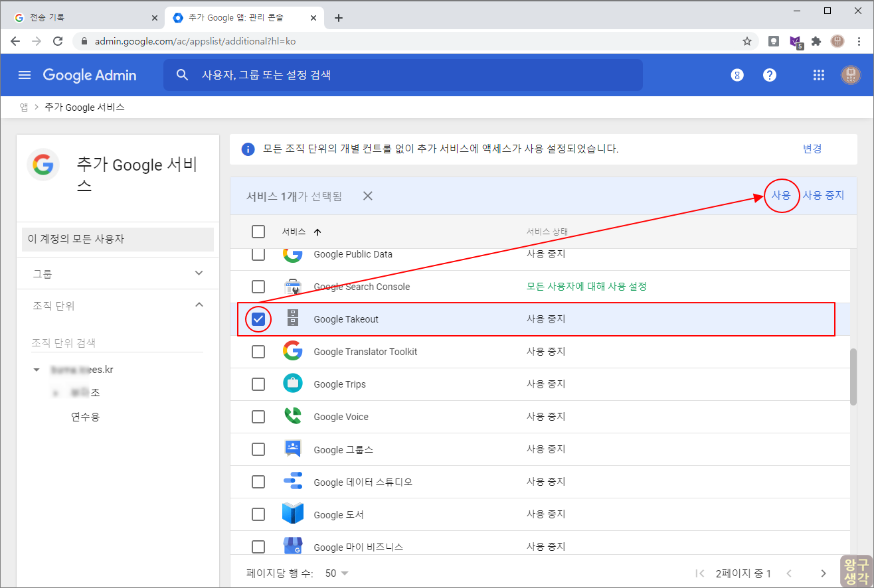Image resolution: width=874 pixels, height=588 pixels.
Task: Open a new browser tab
Action: click(x=339, y=18)
